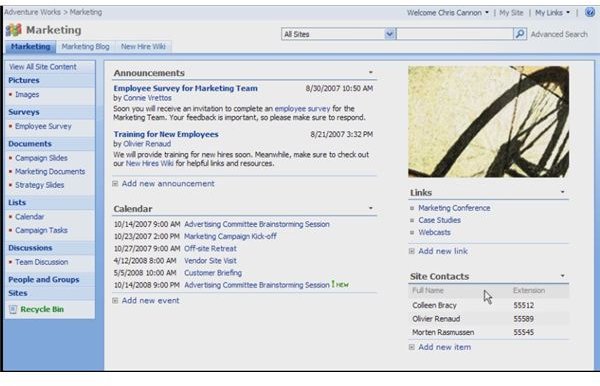Viewport: 600px width, 386px height.
Task: Click Add new announcement
Action: point(168,184)
